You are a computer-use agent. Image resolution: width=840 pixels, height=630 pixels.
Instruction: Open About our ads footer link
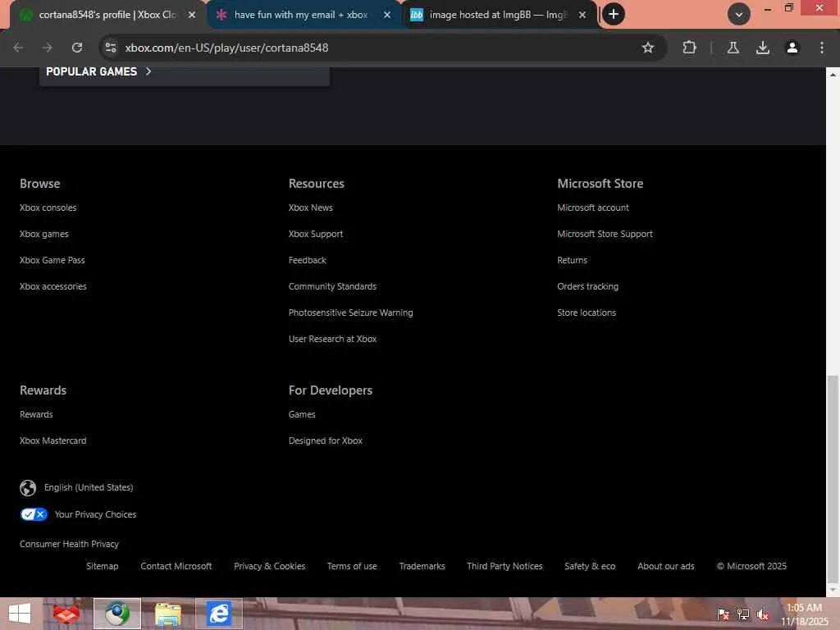tap(666, 566)
